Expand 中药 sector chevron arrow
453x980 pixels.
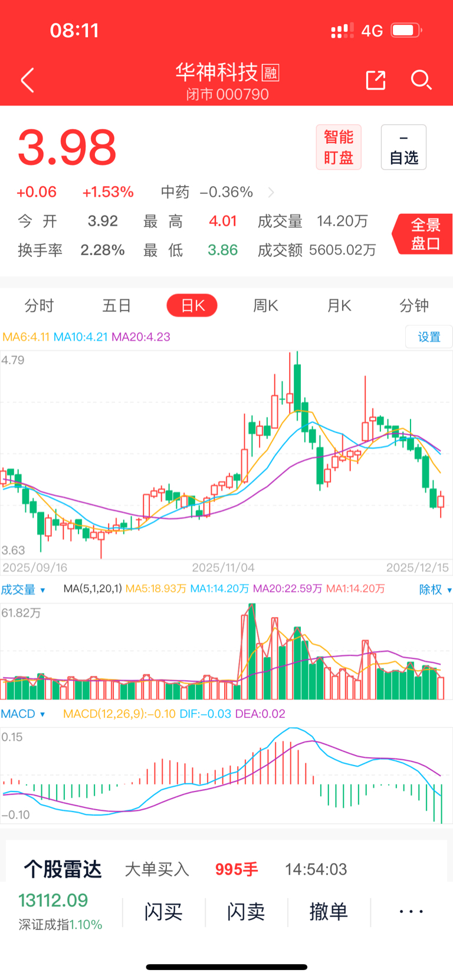pyautogui.click(x=271, y=192)
